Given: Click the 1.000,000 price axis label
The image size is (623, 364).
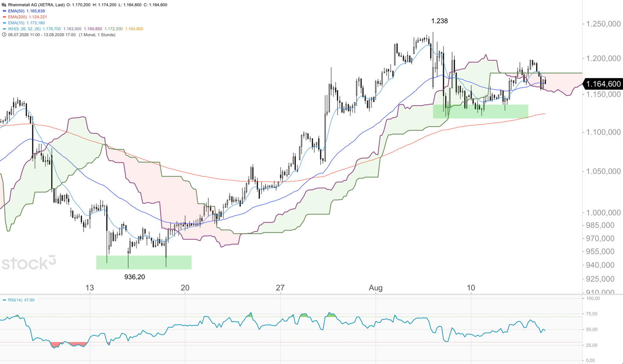Looking at the screenshot, I should click(x=604, y=213).
